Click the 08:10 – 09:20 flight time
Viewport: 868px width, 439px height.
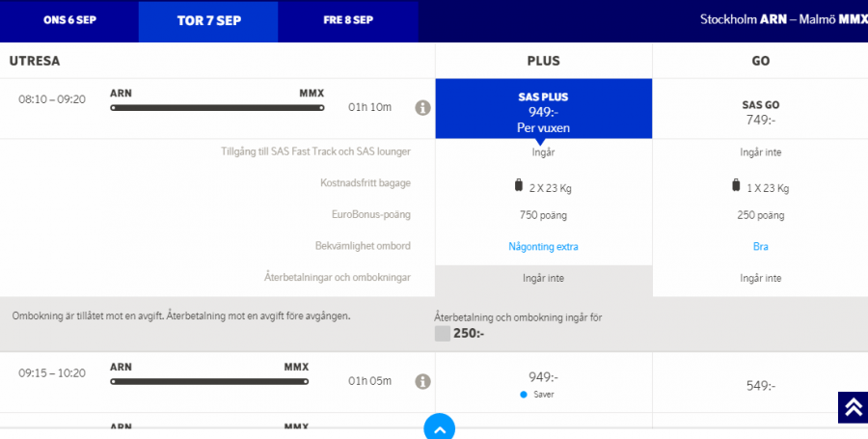pos(52,99)
